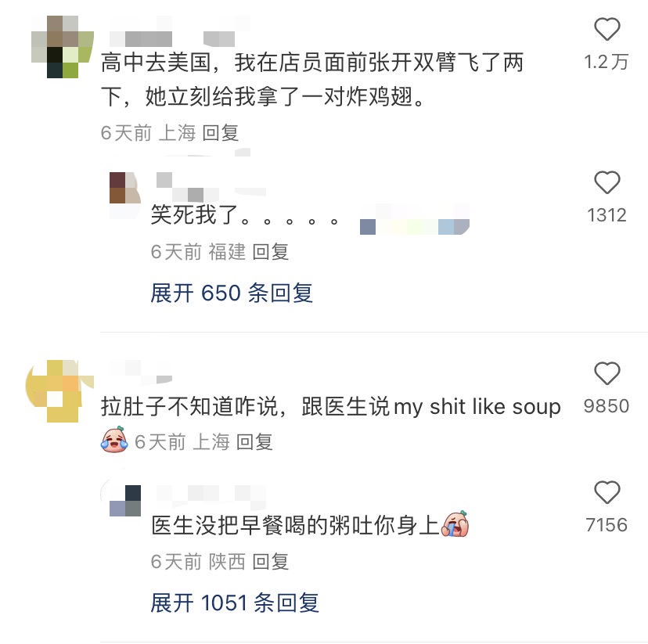The image size is (648, 644).
Task: Tap the laughing-crying emoji before 6天前 上海
Action: pyautogui.click(x=114, y=441)
